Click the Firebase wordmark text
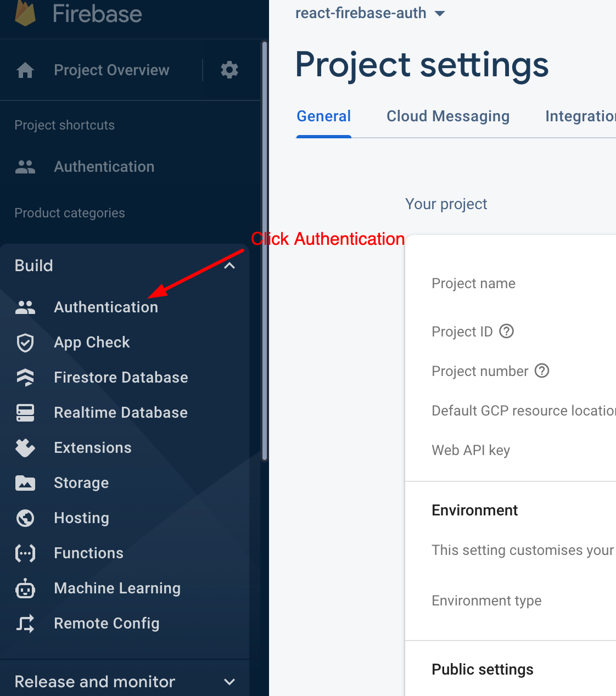 tap(97, 14)
